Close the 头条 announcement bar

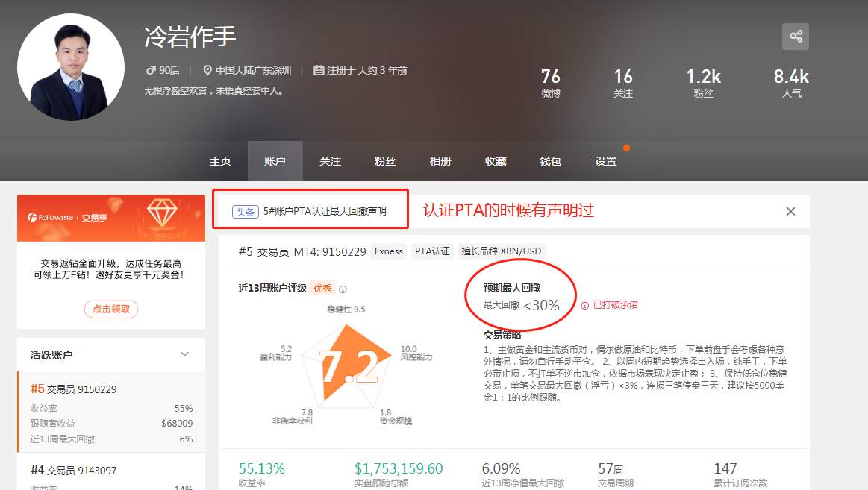click(x=790, y=211)
